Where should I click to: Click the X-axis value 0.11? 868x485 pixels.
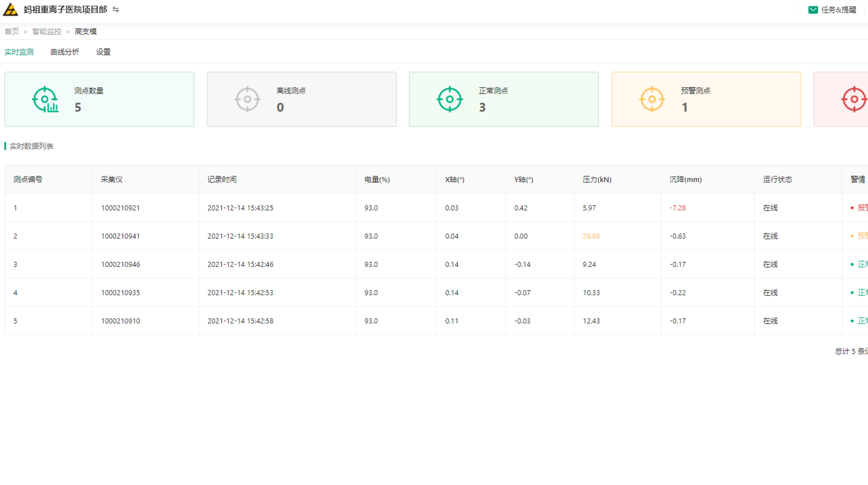point(452,321)
